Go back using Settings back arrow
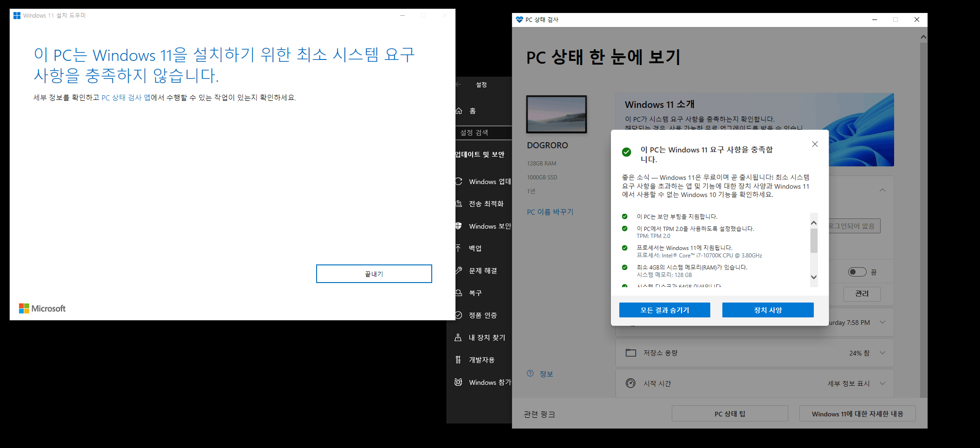The image size is (980, 448). (x=459, y=85)
